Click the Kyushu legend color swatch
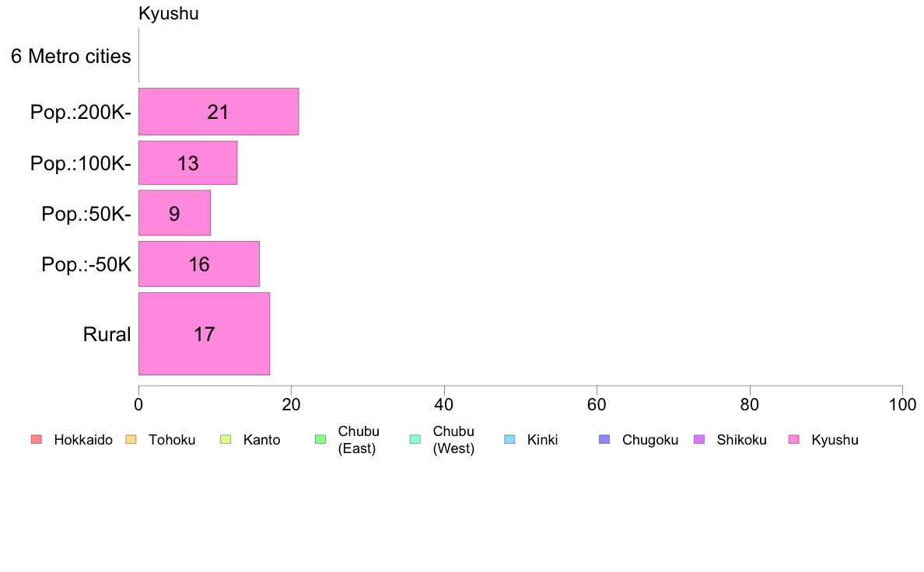 coord(794,439)
